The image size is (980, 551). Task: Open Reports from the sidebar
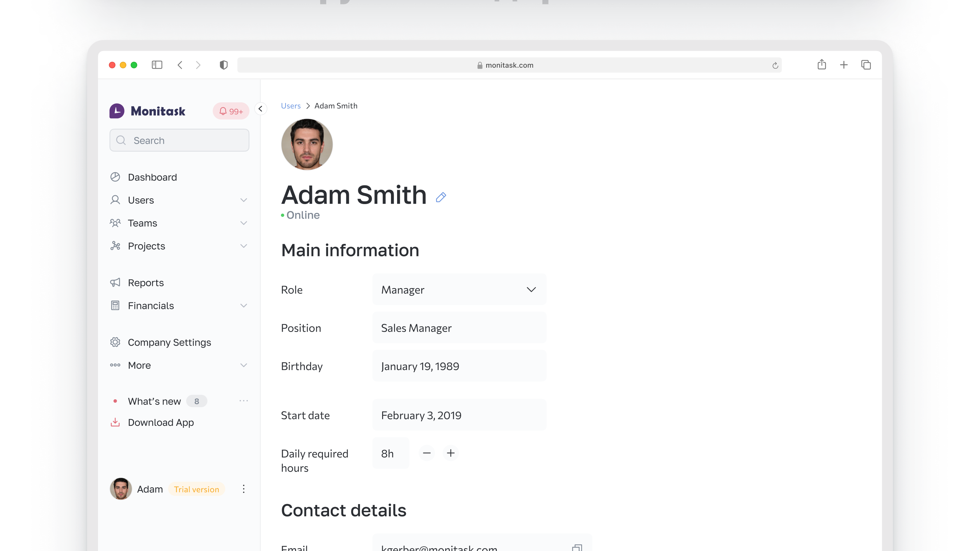point(146,283)
